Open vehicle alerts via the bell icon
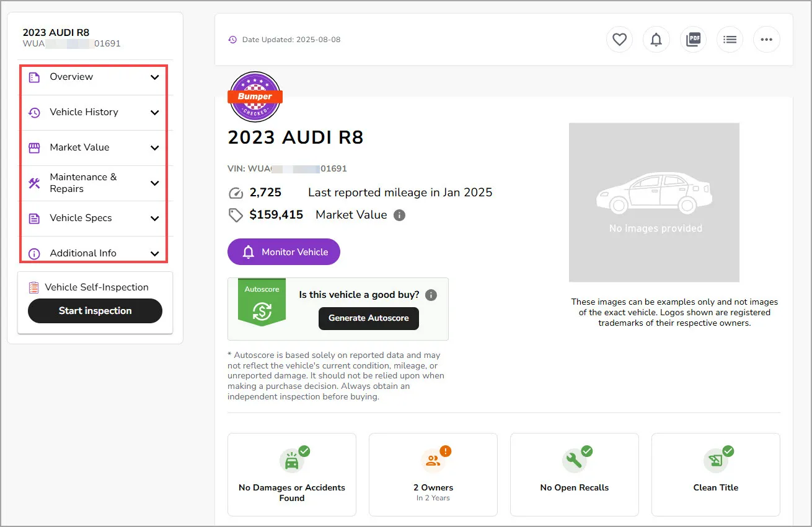 click(656, 39)
